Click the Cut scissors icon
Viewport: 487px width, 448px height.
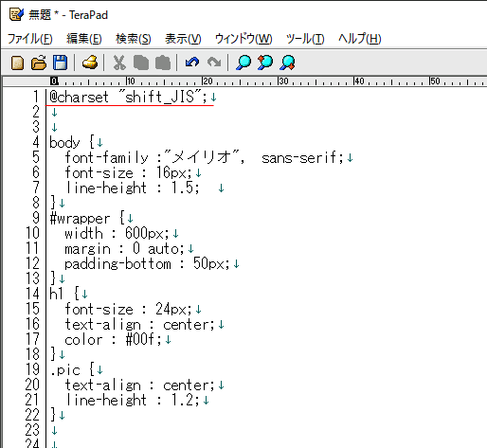coord(119,63)
